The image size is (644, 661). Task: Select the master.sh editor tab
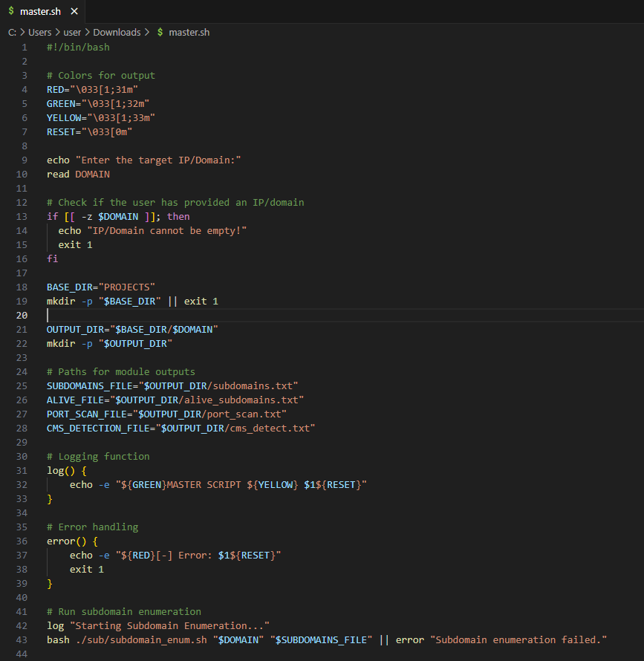pyautogui.click(x=41, y=11)
